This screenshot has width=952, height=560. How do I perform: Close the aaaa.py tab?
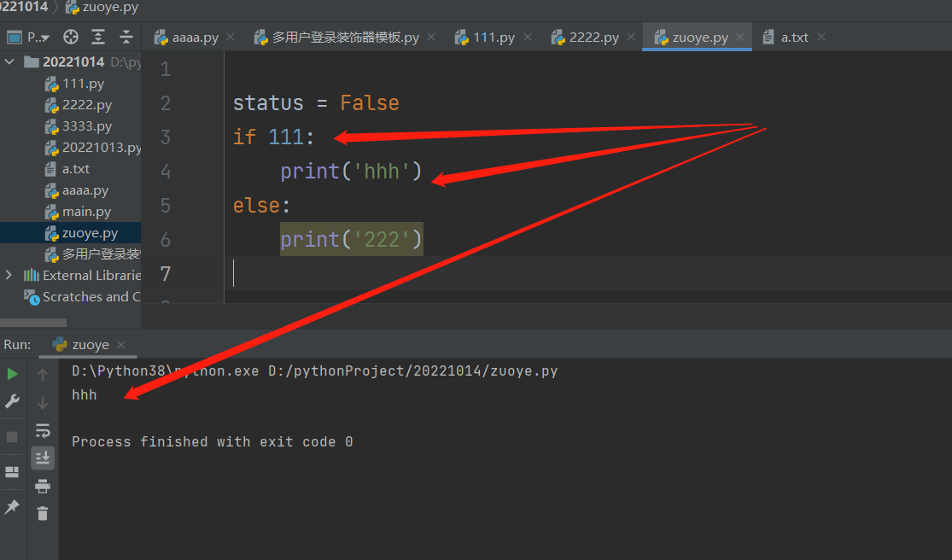tap(231, 37)
